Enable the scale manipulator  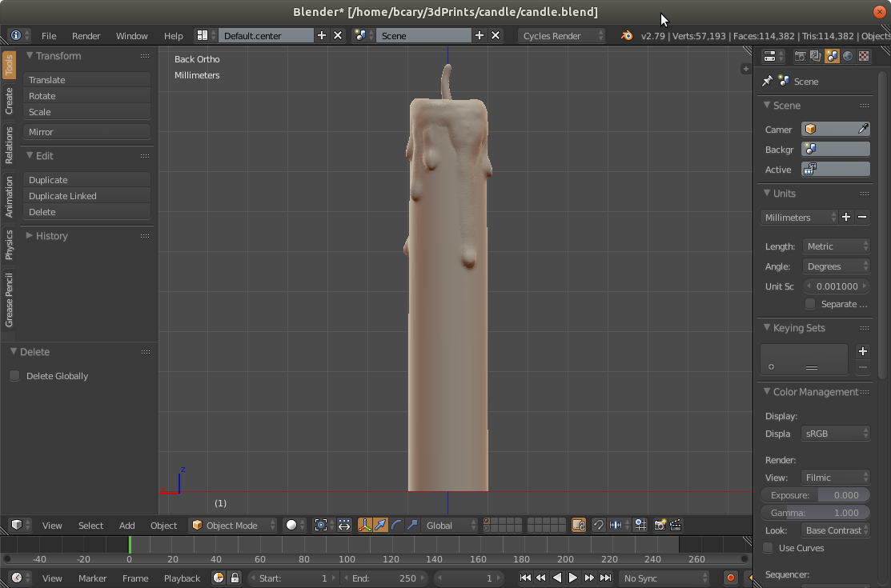[412, 525]
